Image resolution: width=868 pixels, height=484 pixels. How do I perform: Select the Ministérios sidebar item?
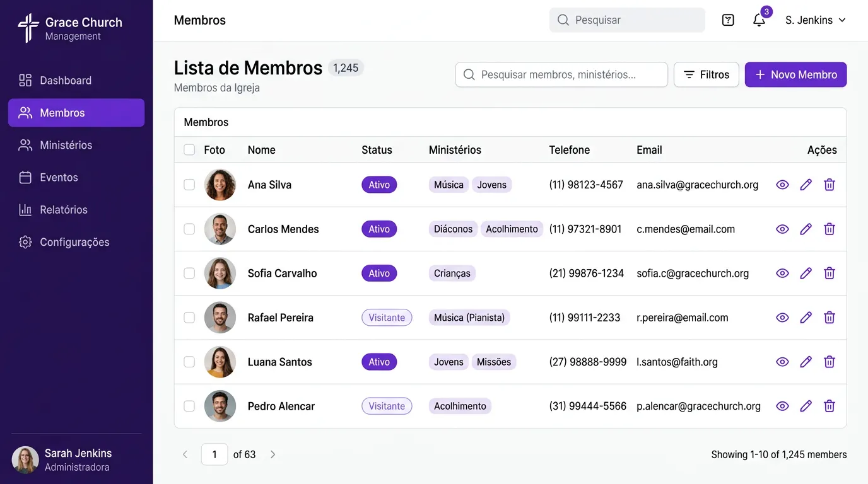click(67, 144)
